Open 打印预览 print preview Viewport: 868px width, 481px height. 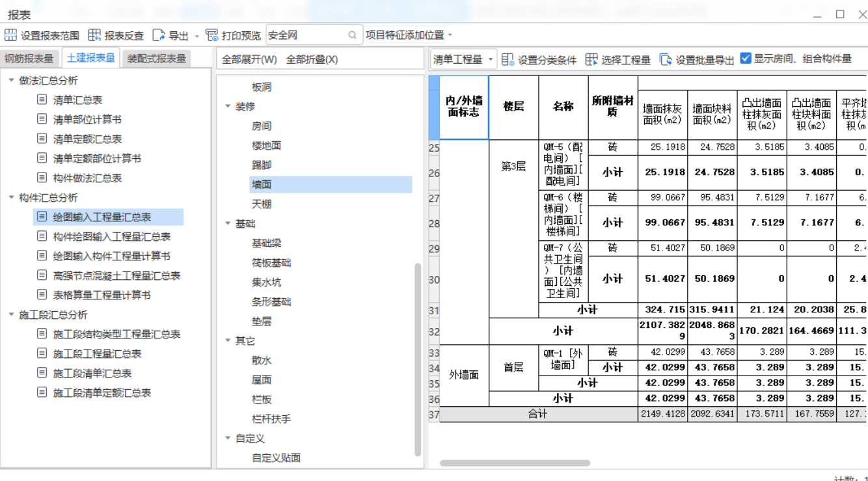pyautogui.click(x=233, y=35)
